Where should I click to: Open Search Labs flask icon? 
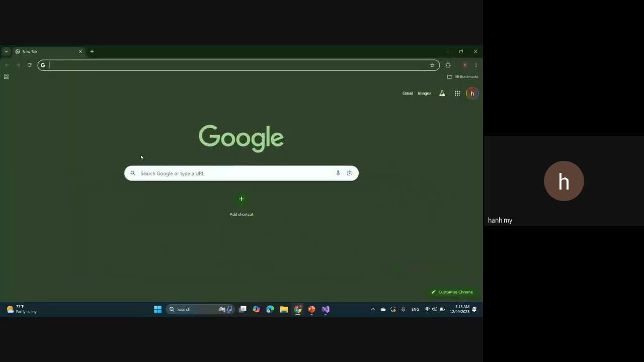tap(442, 93)
